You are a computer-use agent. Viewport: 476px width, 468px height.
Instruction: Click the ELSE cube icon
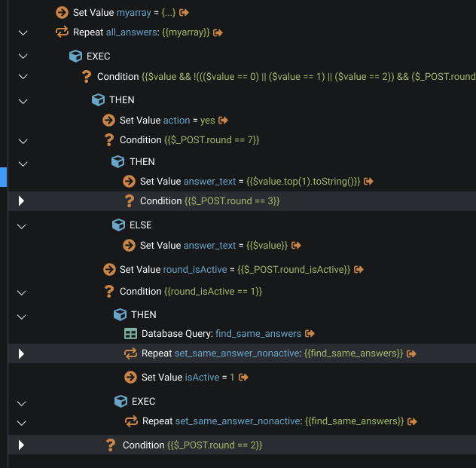[x=118, y=225]
